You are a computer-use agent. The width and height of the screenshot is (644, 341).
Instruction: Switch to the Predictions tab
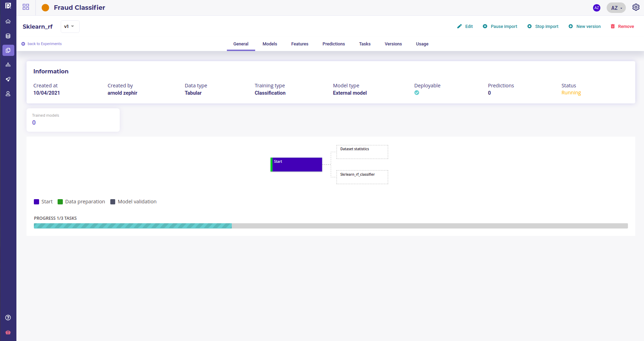click(334, 44)
